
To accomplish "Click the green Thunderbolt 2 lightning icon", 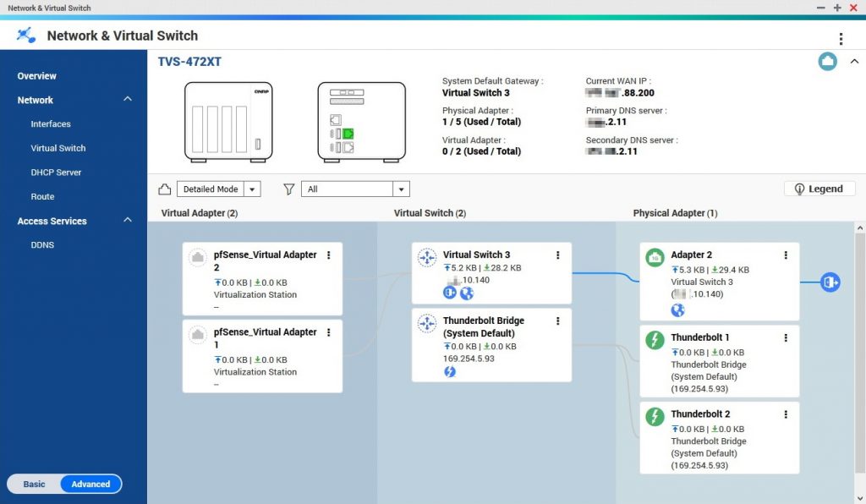I will tap(655, 416).
